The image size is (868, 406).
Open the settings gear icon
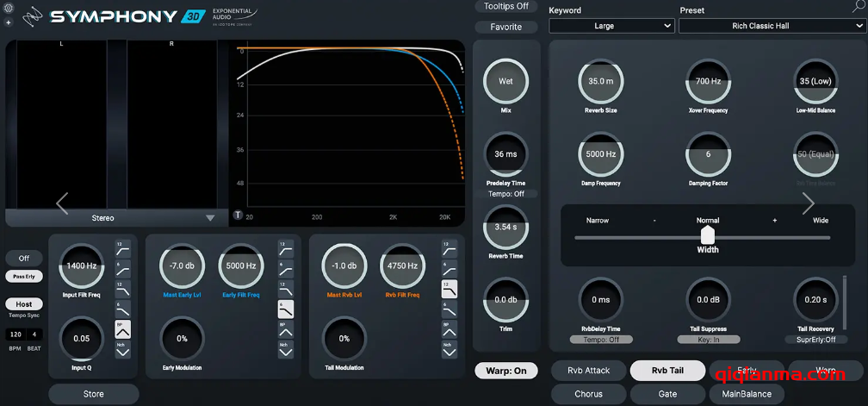(x=9, y=9)
